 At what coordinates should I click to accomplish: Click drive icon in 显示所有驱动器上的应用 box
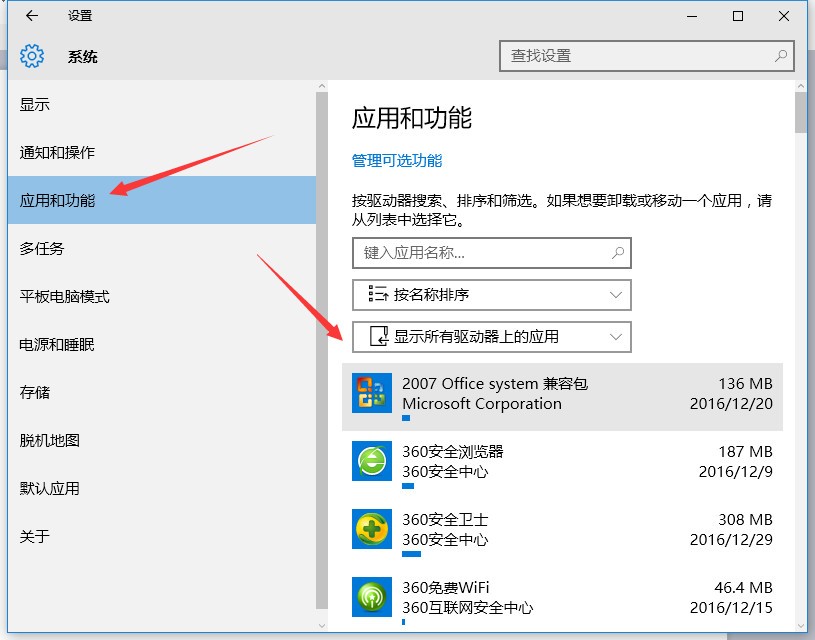(x=379, y=336)
